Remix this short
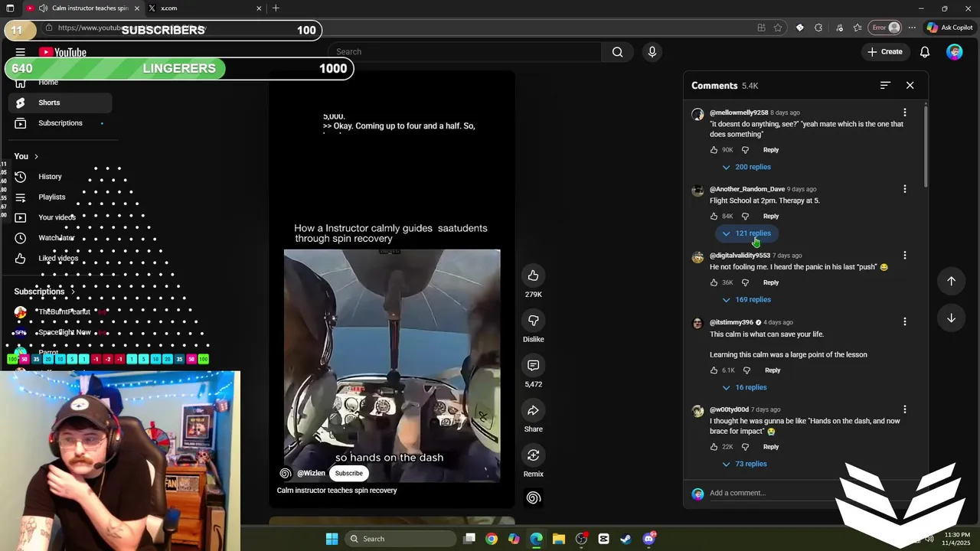This screenshot has width=980, height=551. click(534, 455)
